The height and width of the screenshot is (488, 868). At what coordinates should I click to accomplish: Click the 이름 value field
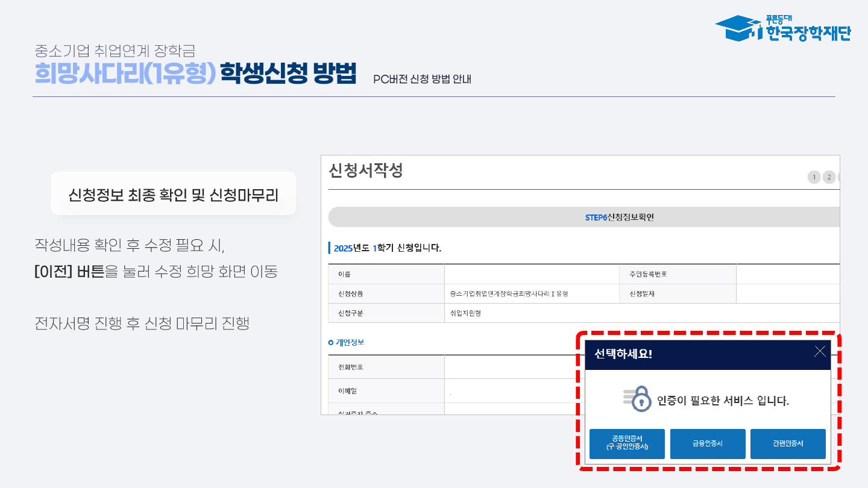[x=532, y=274]
